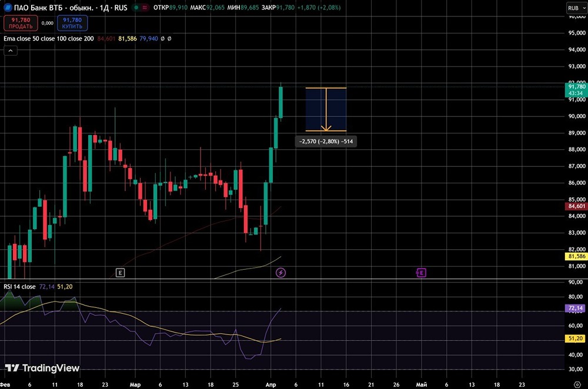Click the yellow 51,20 RSI scale label
The width and height of the screenshot is (588, 389).
pyautogui.click(x=575, y=338)
